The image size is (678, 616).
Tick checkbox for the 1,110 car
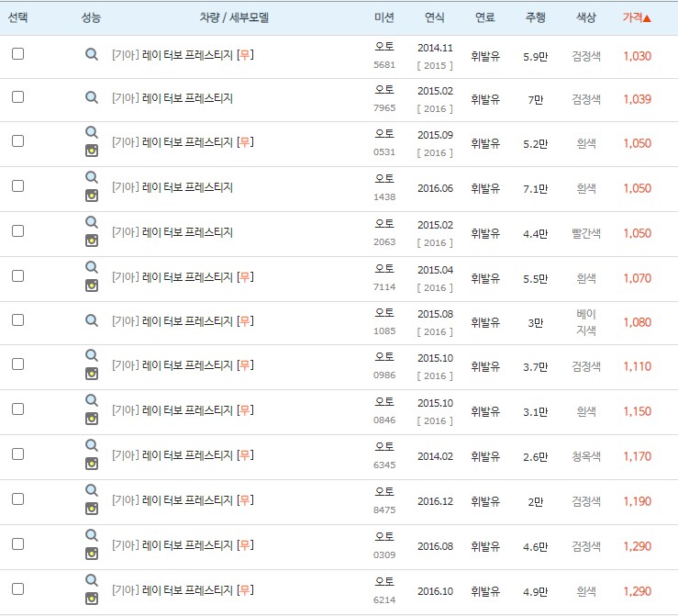tap(17, 364)
